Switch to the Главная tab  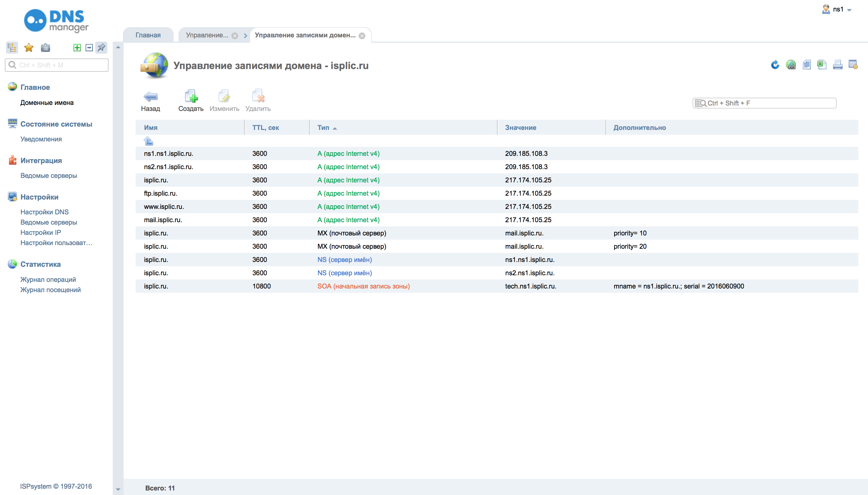tap(148, 35)
